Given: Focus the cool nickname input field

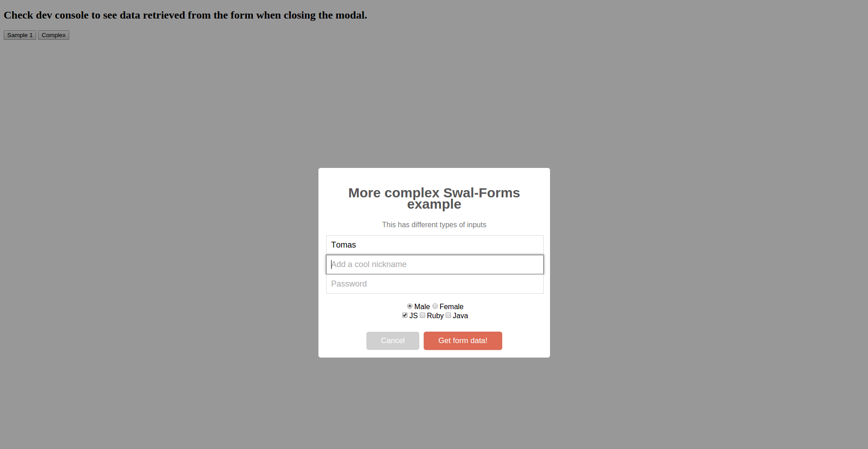Looking at the screenshot, I should click(435, 264).
